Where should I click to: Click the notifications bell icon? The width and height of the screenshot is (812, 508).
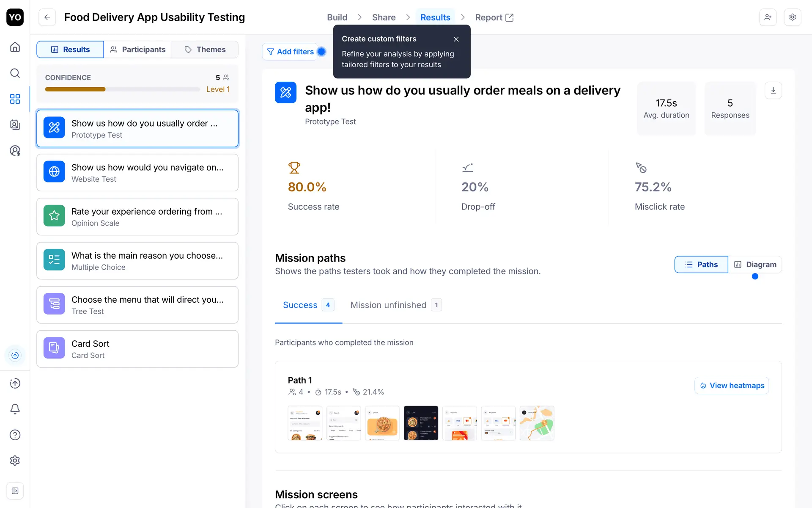[x=15, y=409]
